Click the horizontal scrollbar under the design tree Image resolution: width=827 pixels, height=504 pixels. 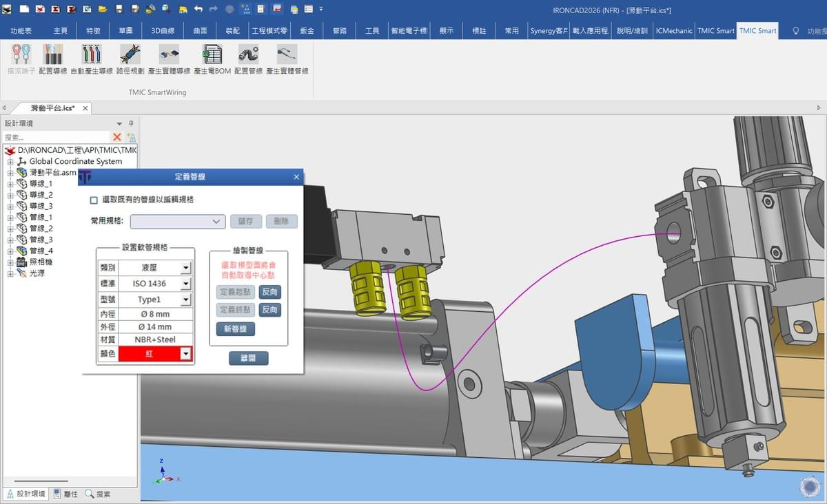coord(41,481)
